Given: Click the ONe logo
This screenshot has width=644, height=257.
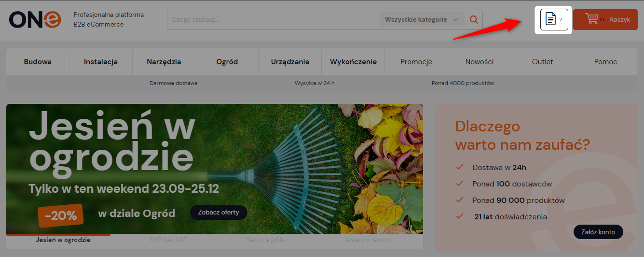Looking at the screenshot, I should tap(35, 19).
